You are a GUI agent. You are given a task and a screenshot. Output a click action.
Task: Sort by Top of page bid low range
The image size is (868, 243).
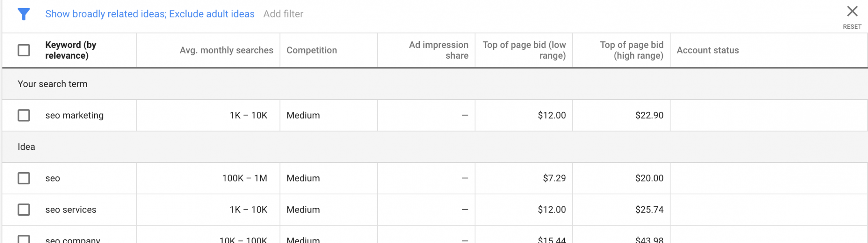coord(524,50)
